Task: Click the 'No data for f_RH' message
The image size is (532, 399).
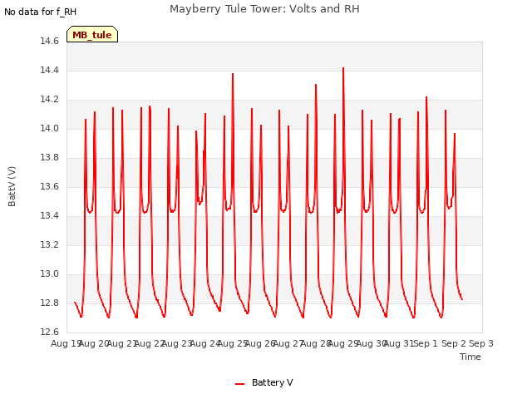Action: point(40,12)
